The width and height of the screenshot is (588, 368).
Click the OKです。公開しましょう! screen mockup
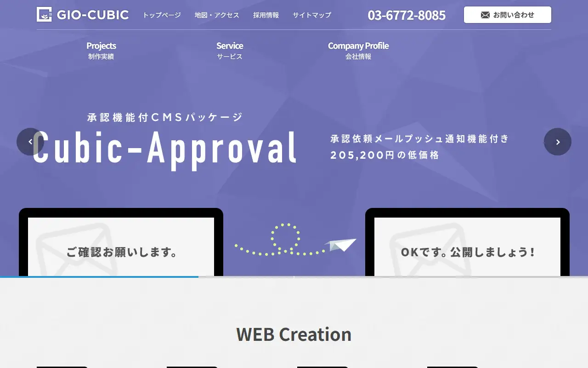point(467,242)
